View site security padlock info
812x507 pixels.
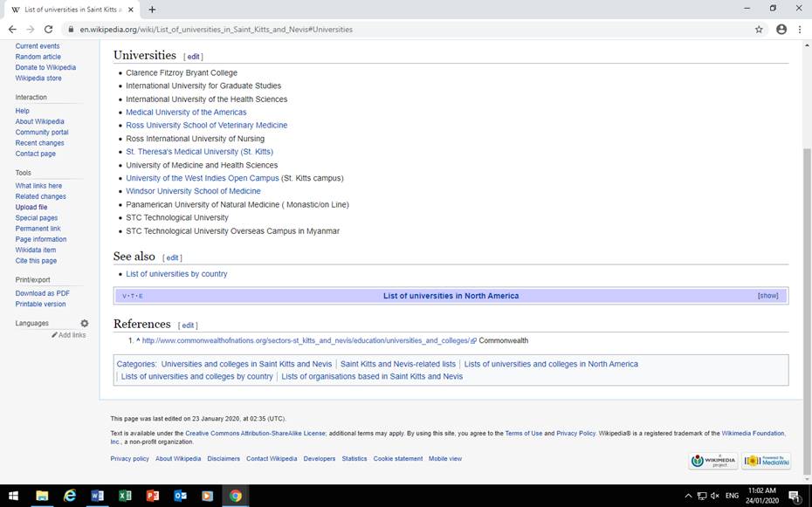(71, 30)
